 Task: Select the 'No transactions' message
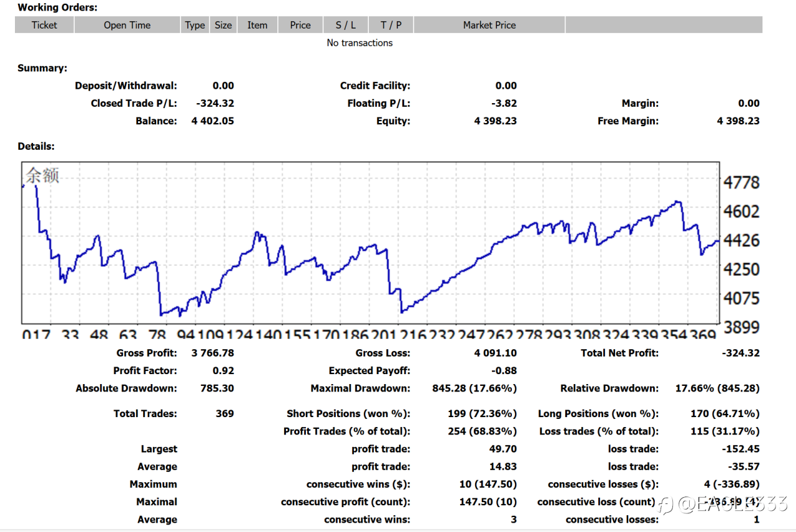coord(359,43)
